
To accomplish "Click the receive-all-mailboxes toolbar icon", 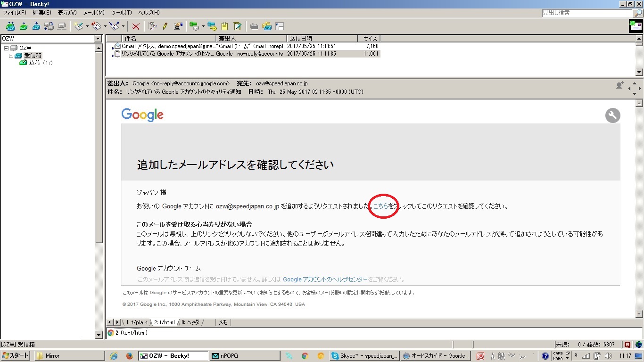I will click(10, 26).
